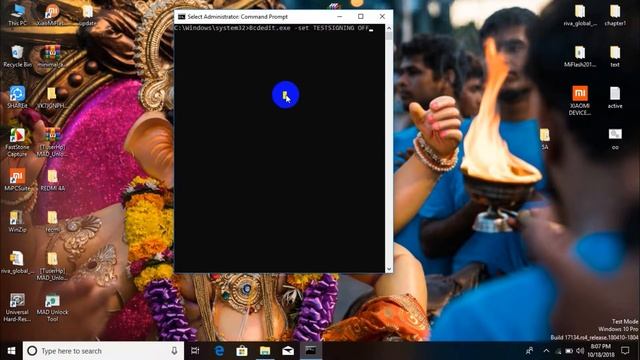Screen dimensions: 640x360
Task: Open the Action Center notifications icon
Action: click(x=625, y=351)
